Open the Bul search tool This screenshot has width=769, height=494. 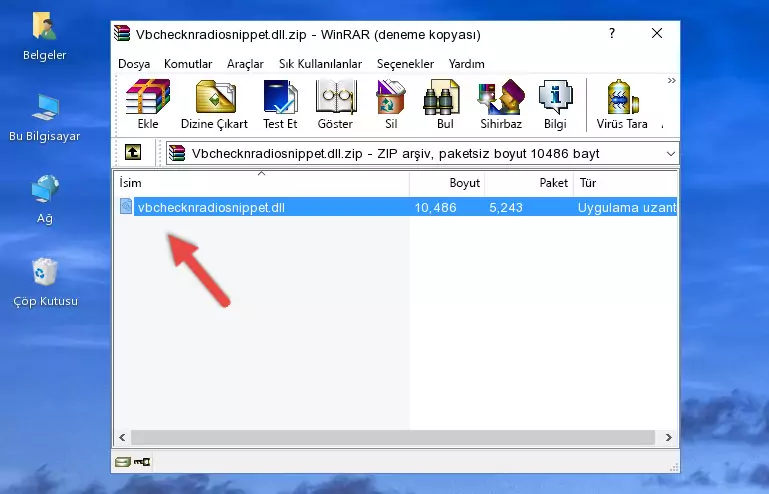point(445,104)
